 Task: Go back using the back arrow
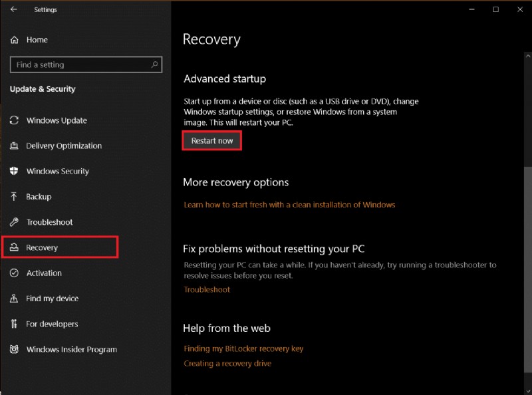click(13, 9)
